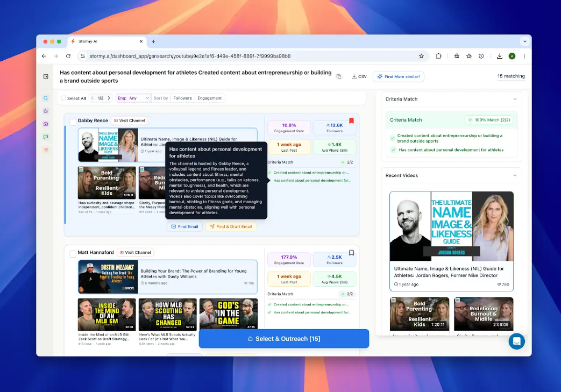Open Redefining Burnout & Midlife thumbnail
561x392 pixels.
point(484,314)
